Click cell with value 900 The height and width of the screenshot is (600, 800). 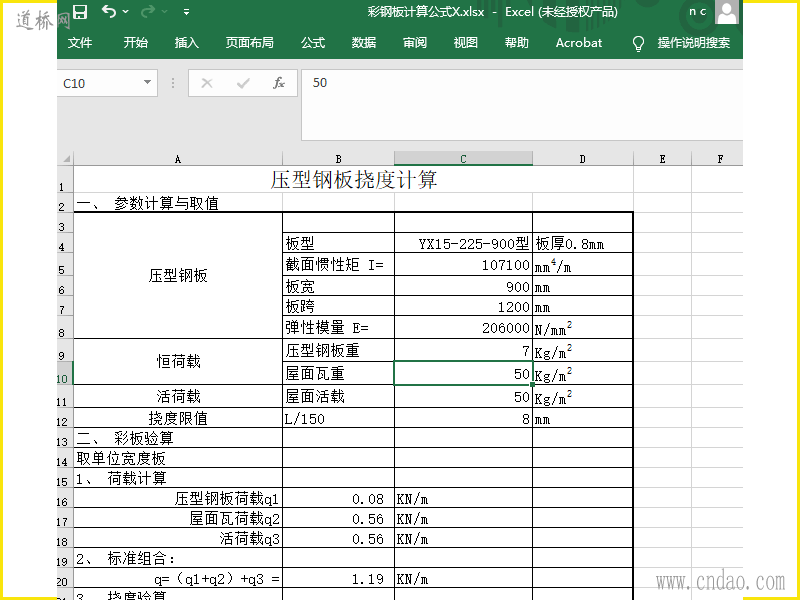[x=463, y=286]
